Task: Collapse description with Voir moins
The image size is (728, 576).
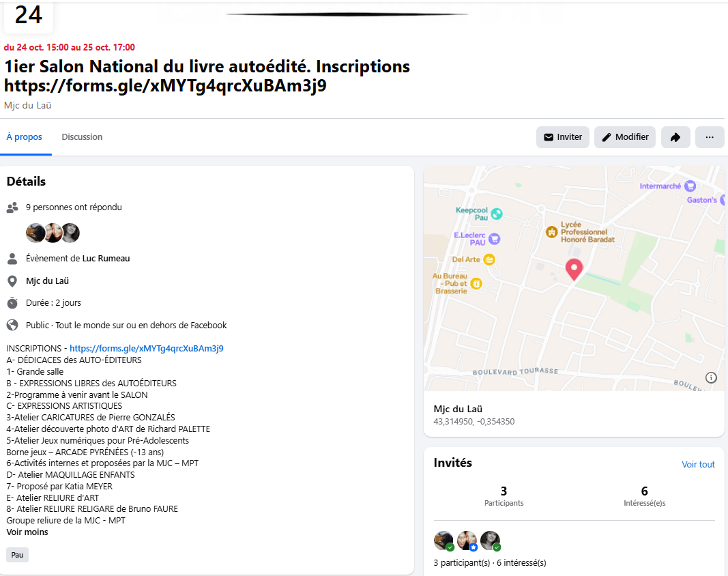Action: [27, 532]
